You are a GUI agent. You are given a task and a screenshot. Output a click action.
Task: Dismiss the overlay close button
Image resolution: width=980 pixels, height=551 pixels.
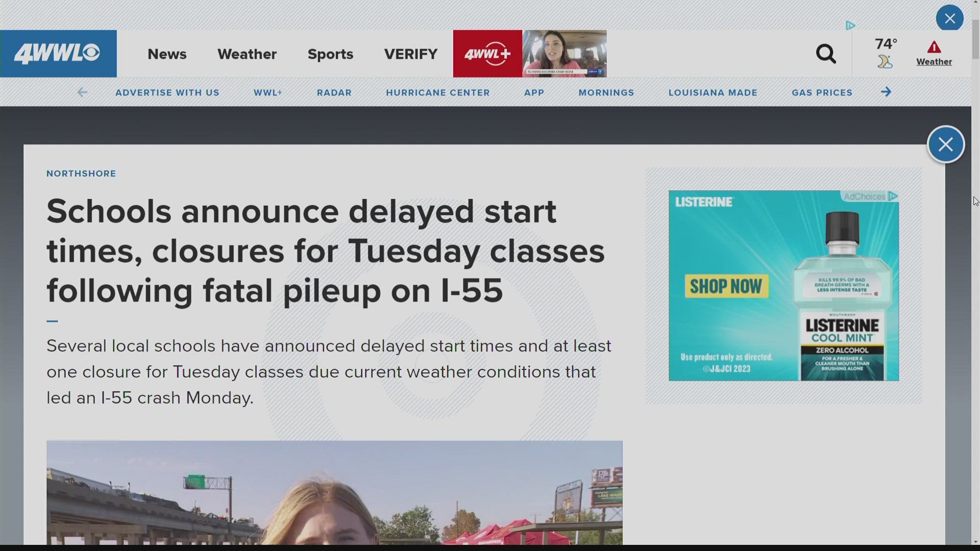coord(946,144)
